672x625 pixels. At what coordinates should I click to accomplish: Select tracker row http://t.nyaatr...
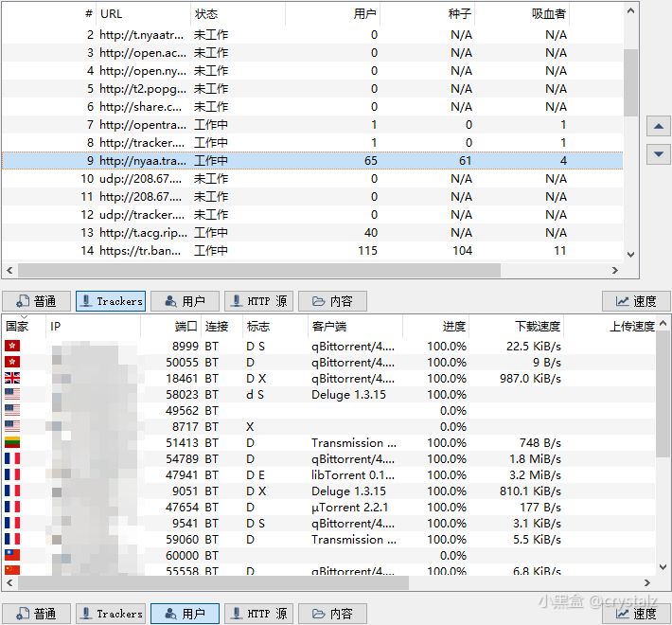[312, 35]
